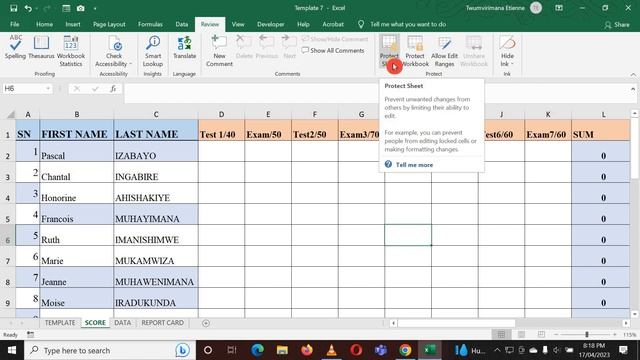This screenshot has width=640, height=360.
Task: Collapse the ribbon with the chevron
Action: 633,75
